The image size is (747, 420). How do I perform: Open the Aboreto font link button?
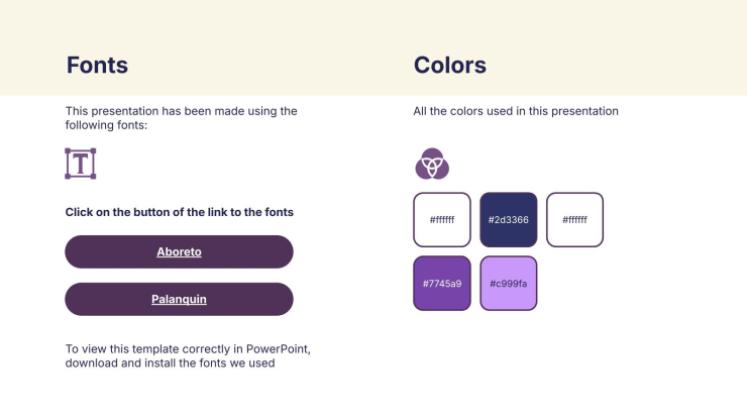pyautogui.click(x=179, y=252)
